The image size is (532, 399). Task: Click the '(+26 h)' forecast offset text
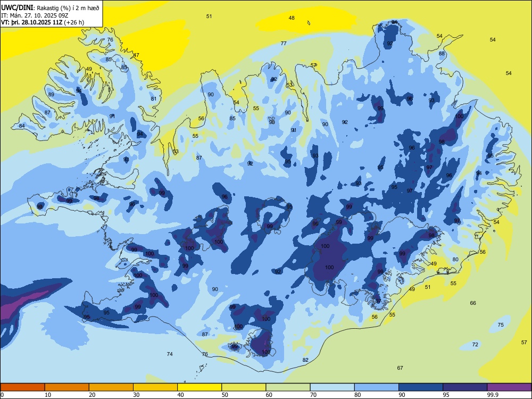coord(74,22)
